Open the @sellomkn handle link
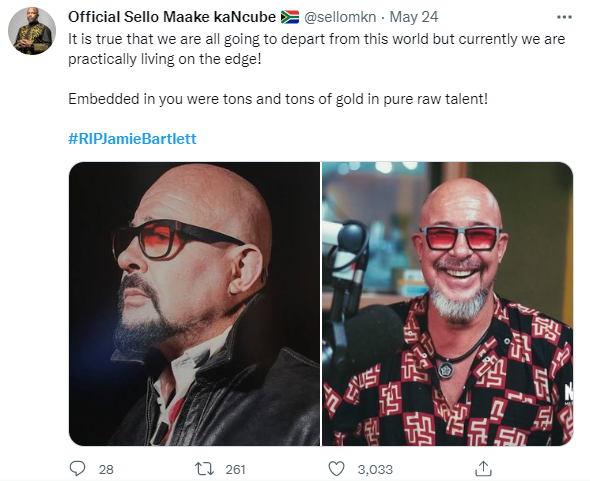 tap(340, 17)
